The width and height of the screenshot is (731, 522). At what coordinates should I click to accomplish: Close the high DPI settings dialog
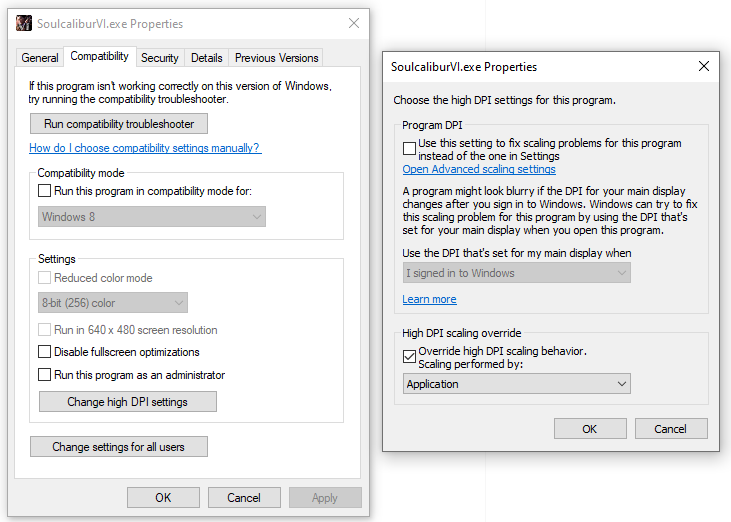click(x=704, y=67)
